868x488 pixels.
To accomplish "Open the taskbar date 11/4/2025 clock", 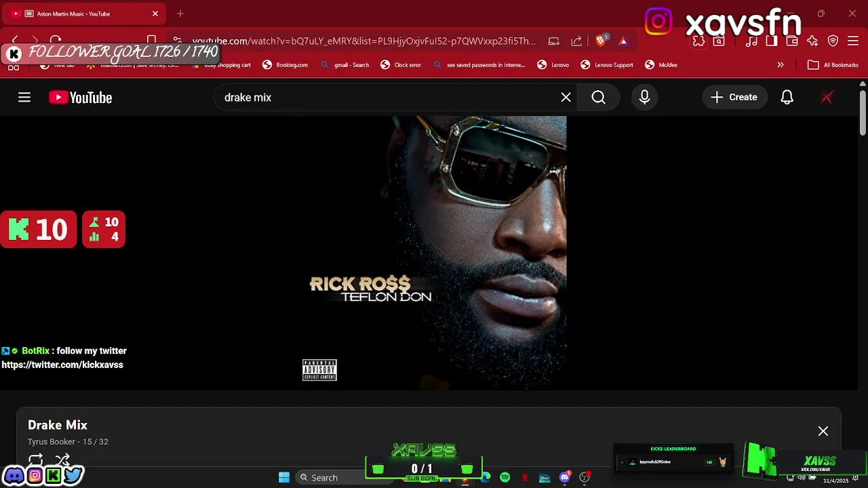I will click(x=835, y=480).
